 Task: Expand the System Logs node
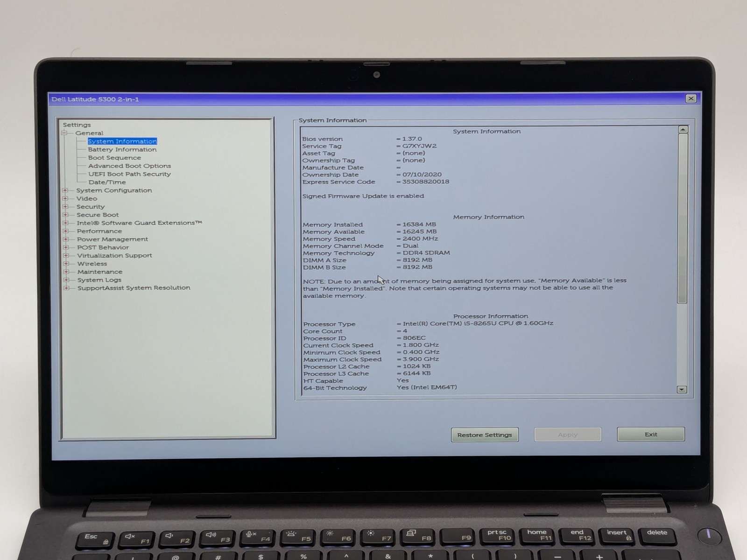[66, 280]
